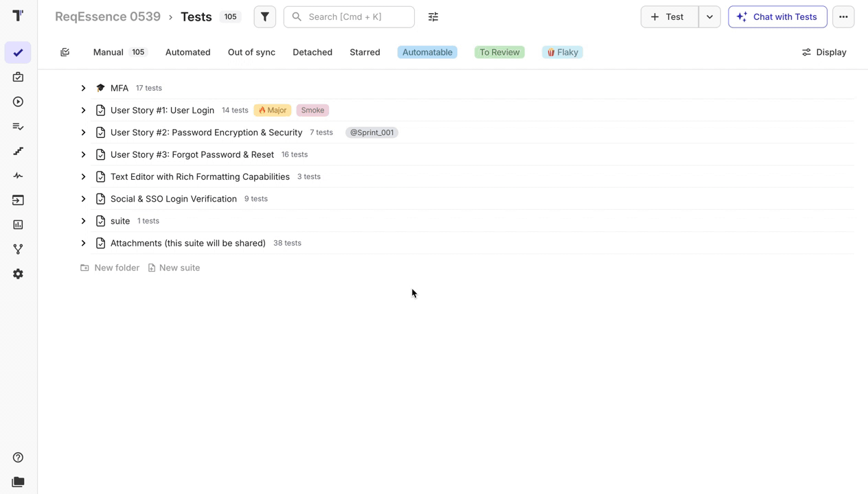This screenshot has height=494, width=868.
Task: Open Text Editor with Rich Formatting Capabilities suite
Action: 200,176
